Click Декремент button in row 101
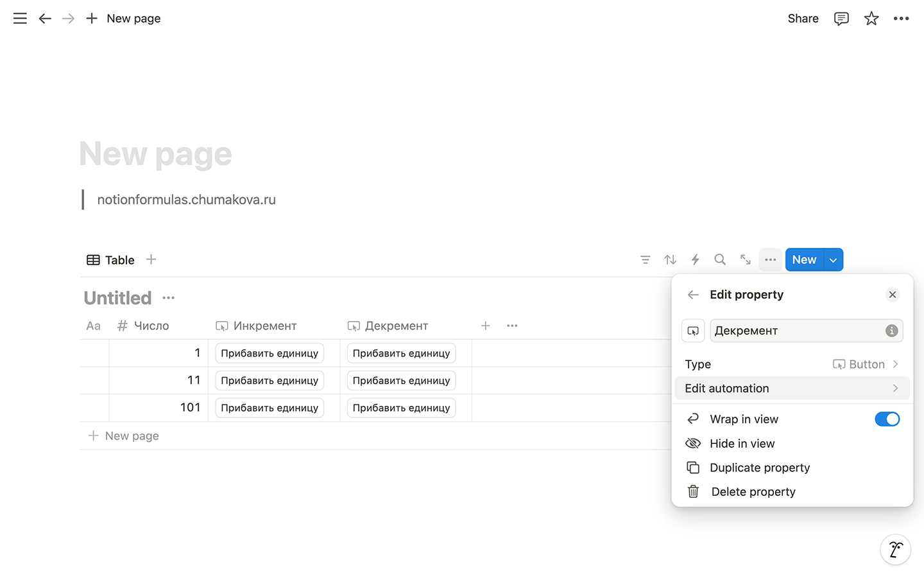Image resolution: width=924 pixels, height=578 pixels. tap(401, 408)
